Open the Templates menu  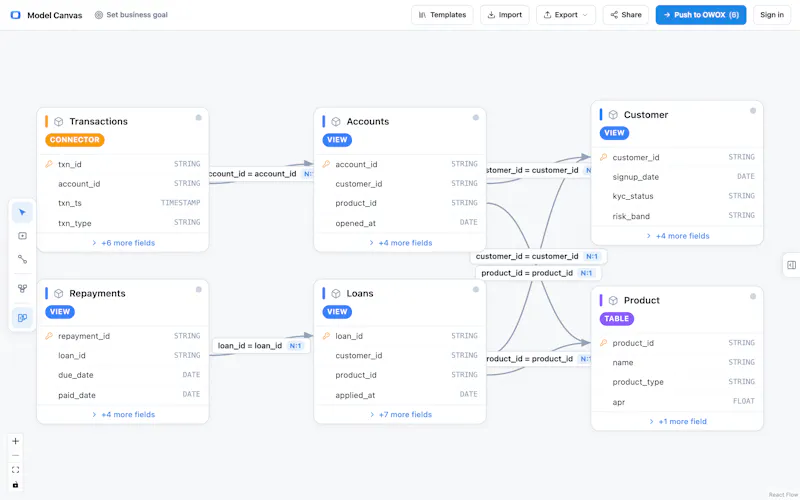pyautogui.click(x=442, y=15)
